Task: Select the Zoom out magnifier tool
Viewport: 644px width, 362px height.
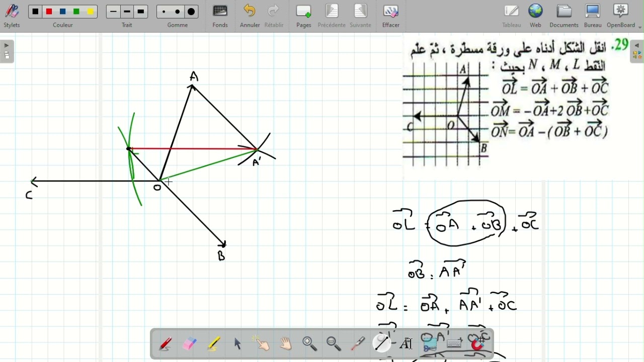Action: [x=335, y=344]
